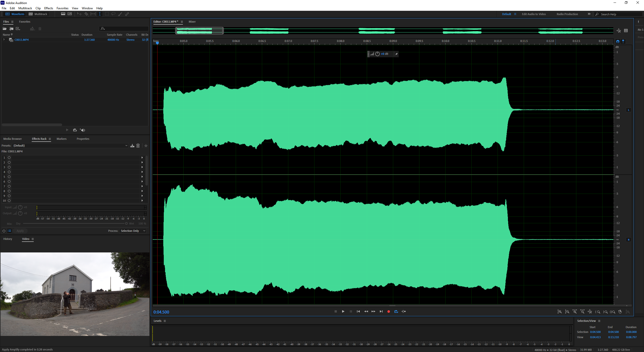
Task: Click the Zoom In Amplitude icon
Action: click(559, 312)
